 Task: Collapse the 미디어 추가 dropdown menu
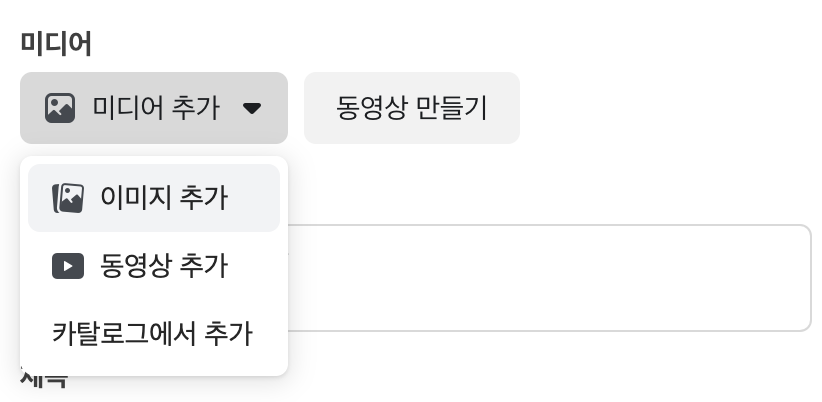tap(154, 108)
